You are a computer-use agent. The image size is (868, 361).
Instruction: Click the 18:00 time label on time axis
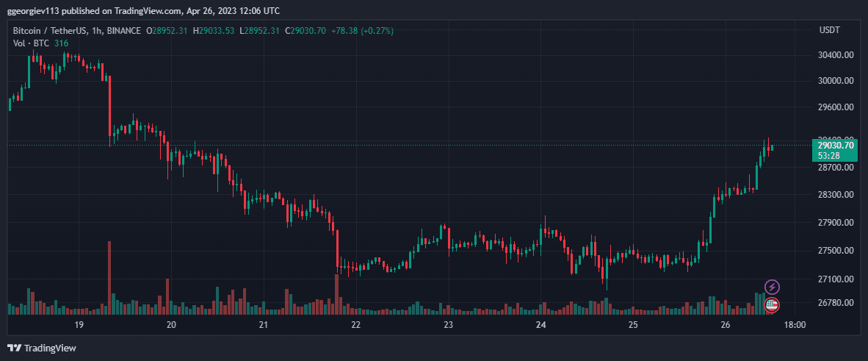click(795, 324)
